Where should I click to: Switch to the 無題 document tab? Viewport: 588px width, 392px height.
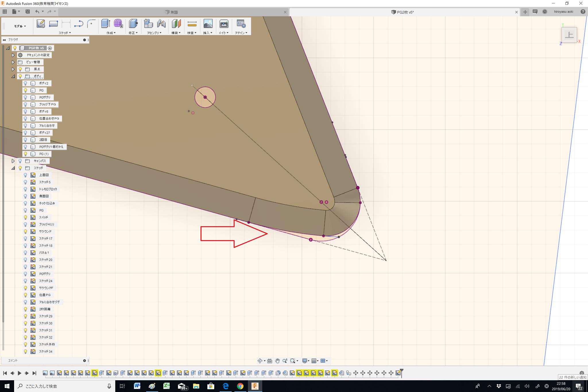(174, 12)
